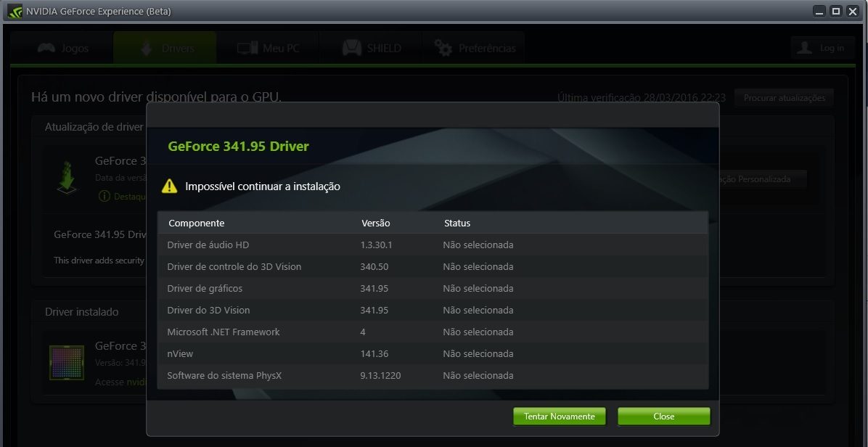
Task: Click the Log in button
Action: click(x=822, y=48)
